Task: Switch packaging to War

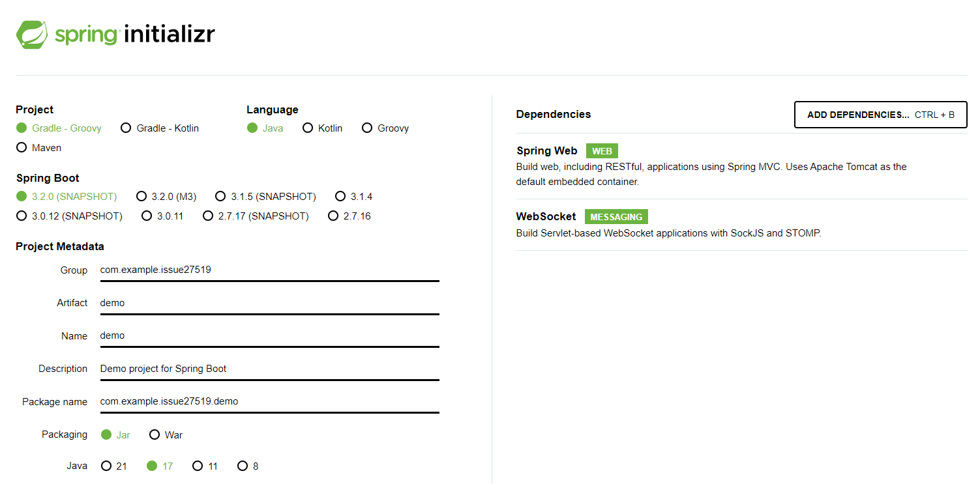Action: (x=166, y=435)
